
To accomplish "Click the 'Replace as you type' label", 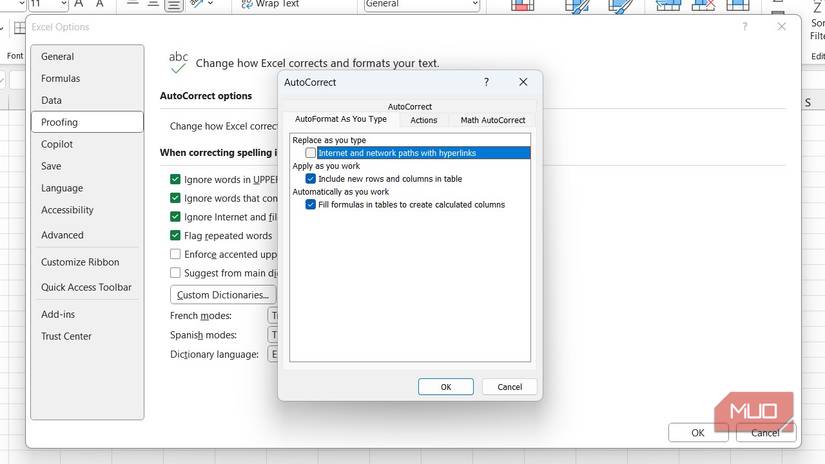I will coord(329,140).
